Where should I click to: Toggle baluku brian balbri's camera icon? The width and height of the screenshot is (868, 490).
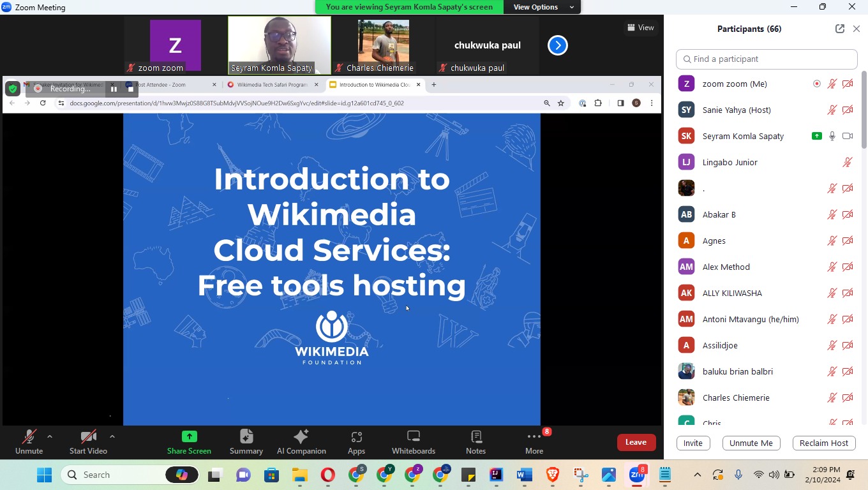pos(848,371)
